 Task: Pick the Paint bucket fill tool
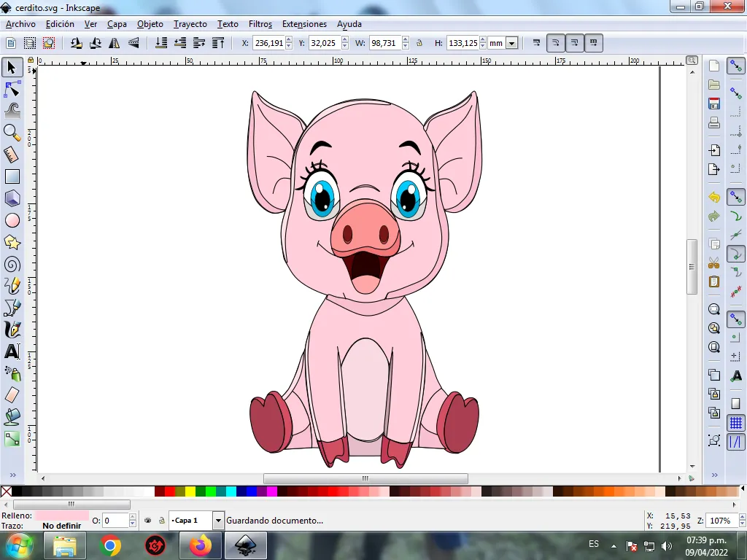[12, 417]
